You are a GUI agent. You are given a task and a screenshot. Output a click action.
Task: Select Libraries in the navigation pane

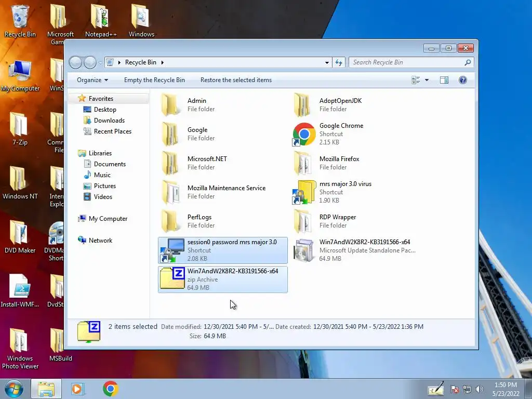[100, 153]
